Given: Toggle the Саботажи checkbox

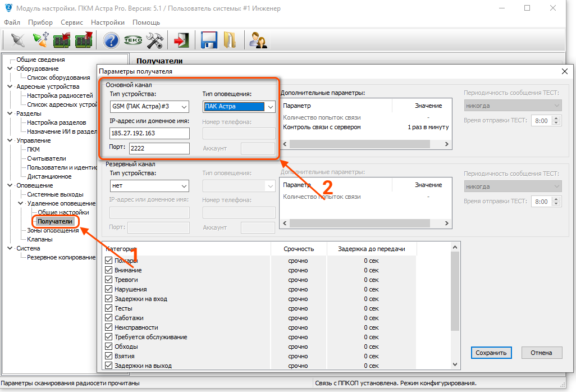Looking at the screenshot, I should 109,318.
